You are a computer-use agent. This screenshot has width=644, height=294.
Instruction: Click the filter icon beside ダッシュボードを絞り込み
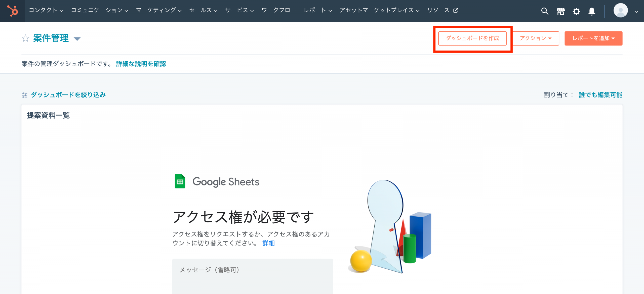pos(25,95)
